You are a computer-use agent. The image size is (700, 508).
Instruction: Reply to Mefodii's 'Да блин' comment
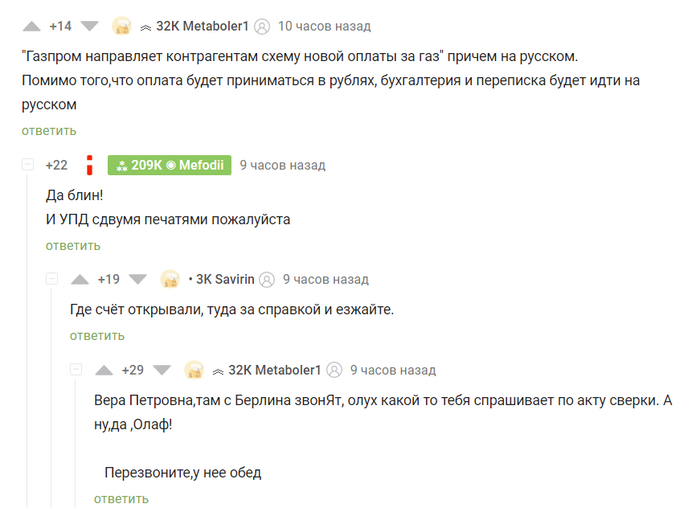(73, 245)
